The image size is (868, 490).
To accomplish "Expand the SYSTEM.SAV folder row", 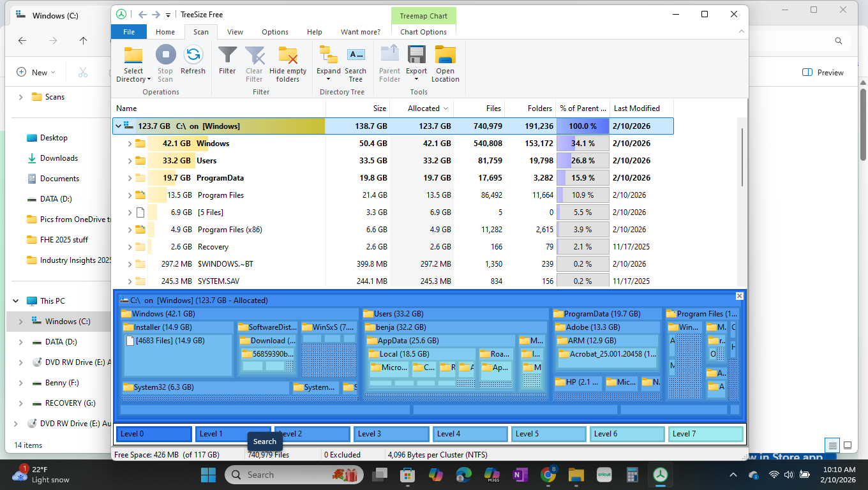I will (130, 281).
